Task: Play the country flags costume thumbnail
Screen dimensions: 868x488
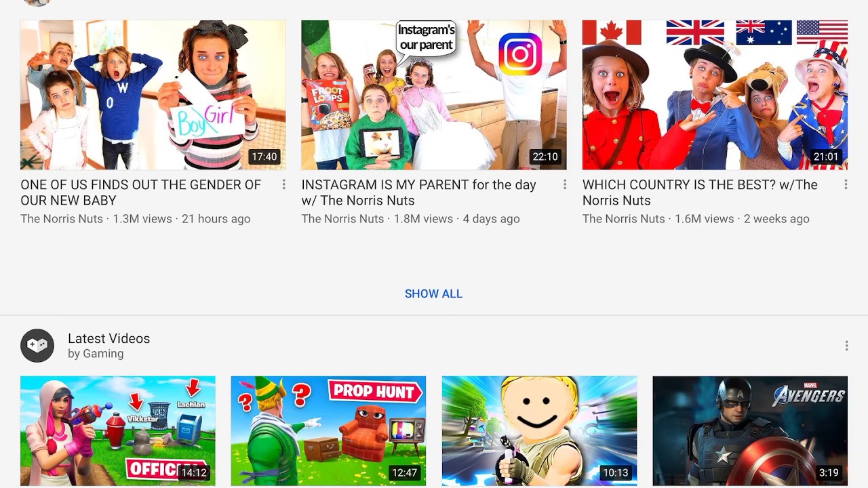Action: coord(715,95)
